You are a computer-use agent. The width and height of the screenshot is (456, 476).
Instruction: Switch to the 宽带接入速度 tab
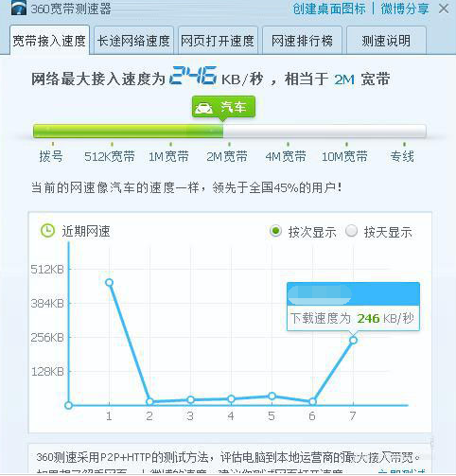(49, 41)
